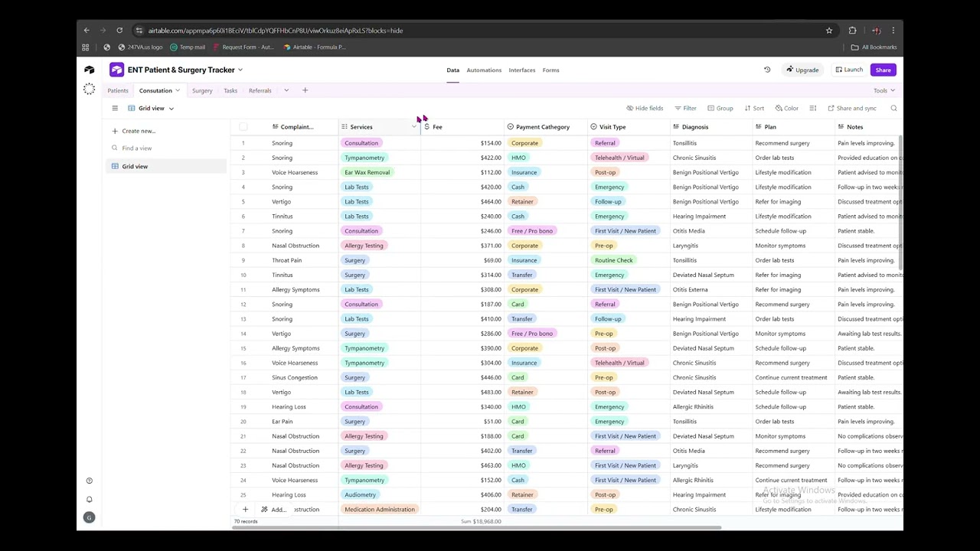
Task: Click the plus icon to add record
Action: pos(245,509)
